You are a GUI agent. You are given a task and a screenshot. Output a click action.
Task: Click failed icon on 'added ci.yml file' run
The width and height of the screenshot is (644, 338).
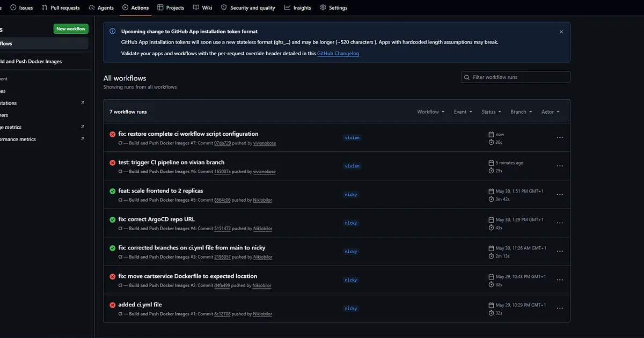112,305
